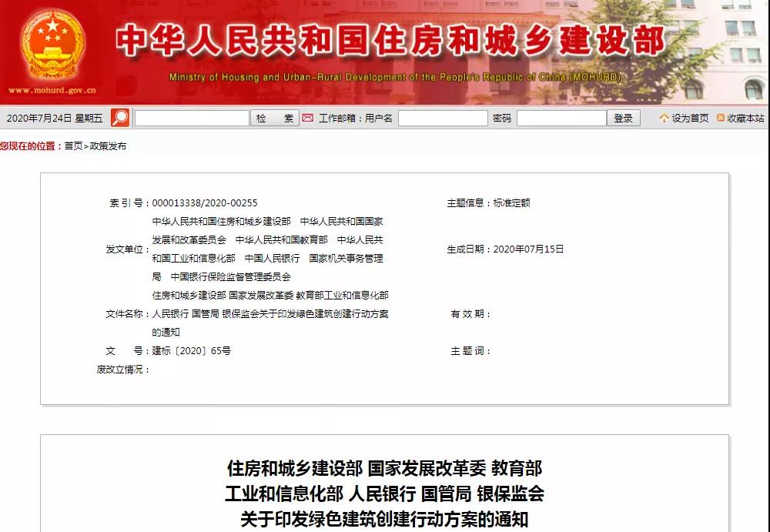Screen dimensions: 770x532
Task: Click the date text 2020年7月24日 星期五
Action: [x=55, y=119]
